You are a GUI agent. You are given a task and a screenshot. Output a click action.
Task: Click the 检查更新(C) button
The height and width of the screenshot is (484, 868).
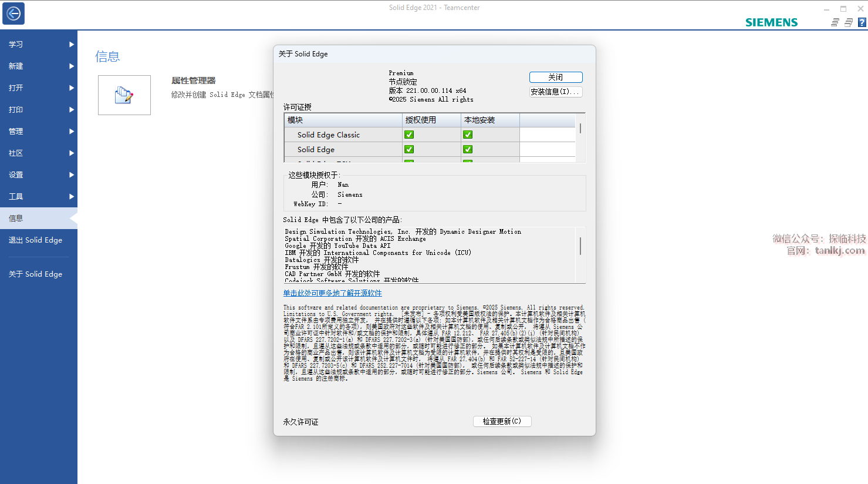(502, 421)
